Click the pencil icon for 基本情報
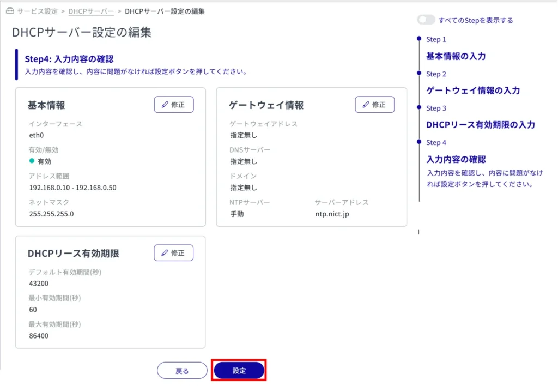 (x=165, y=105)
